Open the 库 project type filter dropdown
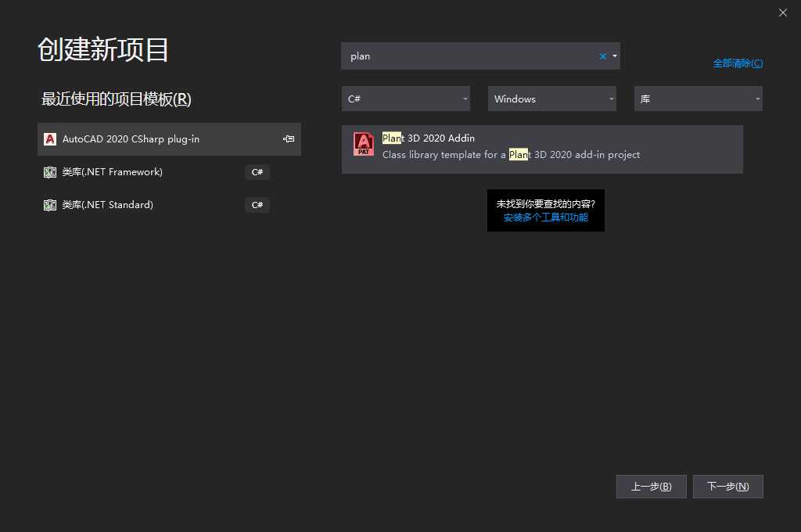Image resolution: width=801 pixels, height=532 pixels. [698, 99]
